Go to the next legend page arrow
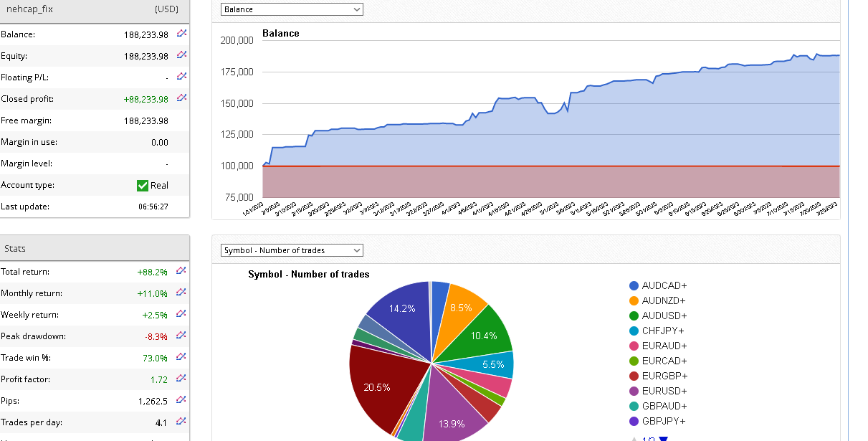This screenshot has width=868, height=441. click(663, 439)
